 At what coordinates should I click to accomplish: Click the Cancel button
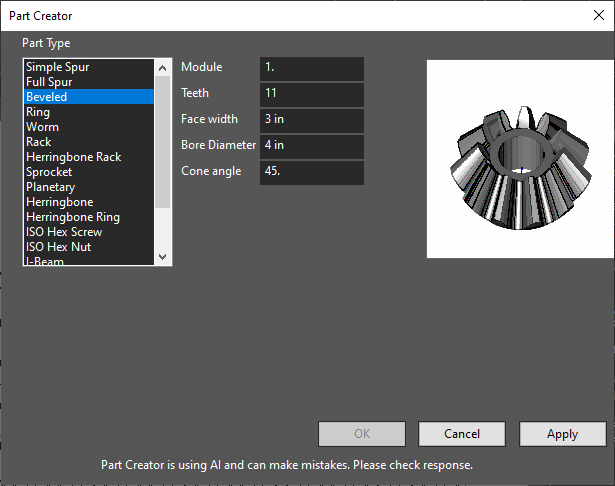pyautogui.click(x=462, y=434)
